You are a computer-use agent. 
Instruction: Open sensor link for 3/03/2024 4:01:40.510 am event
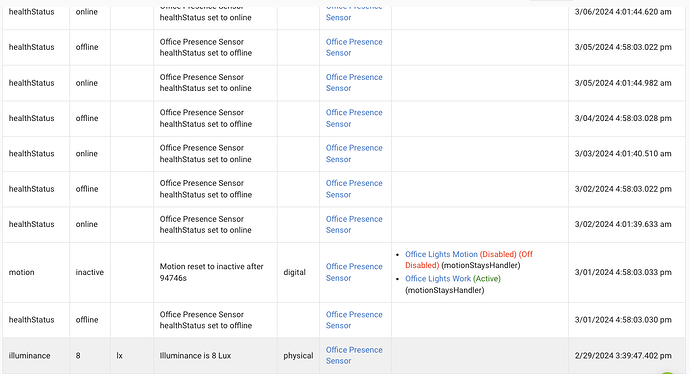point(354,153)
